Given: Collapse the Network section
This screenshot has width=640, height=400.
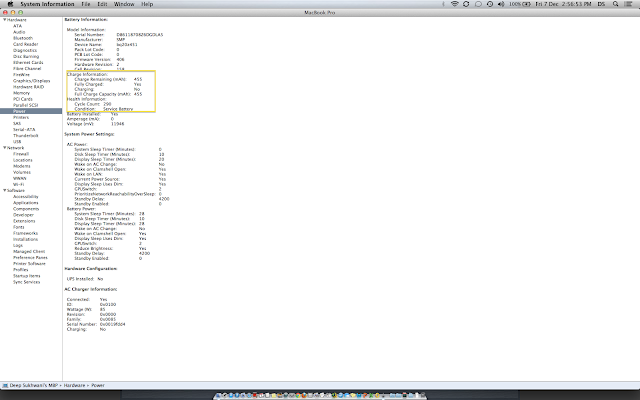Looking at the screenshot, I should point(4,148).
